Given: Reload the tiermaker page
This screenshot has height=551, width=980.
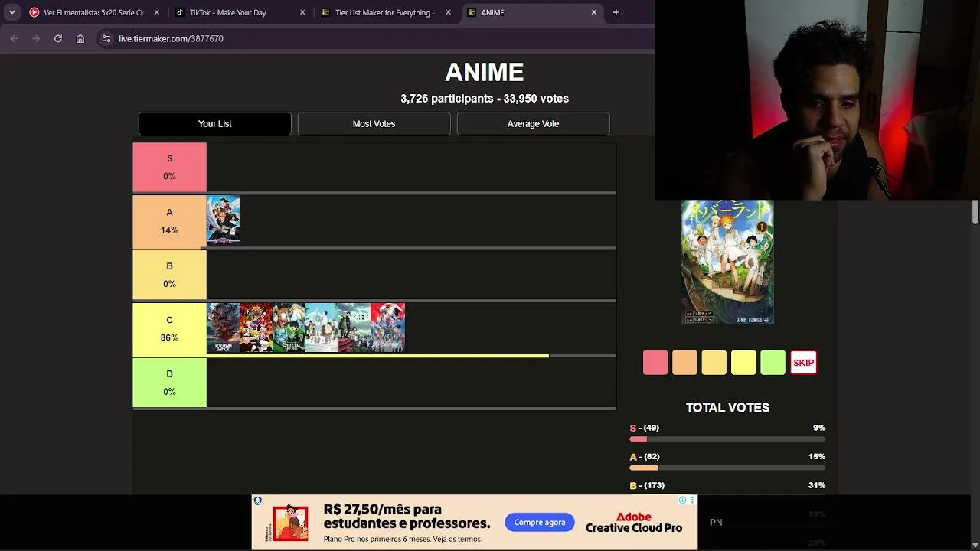Looking at the screenshot, I should [x=58, y=38].
